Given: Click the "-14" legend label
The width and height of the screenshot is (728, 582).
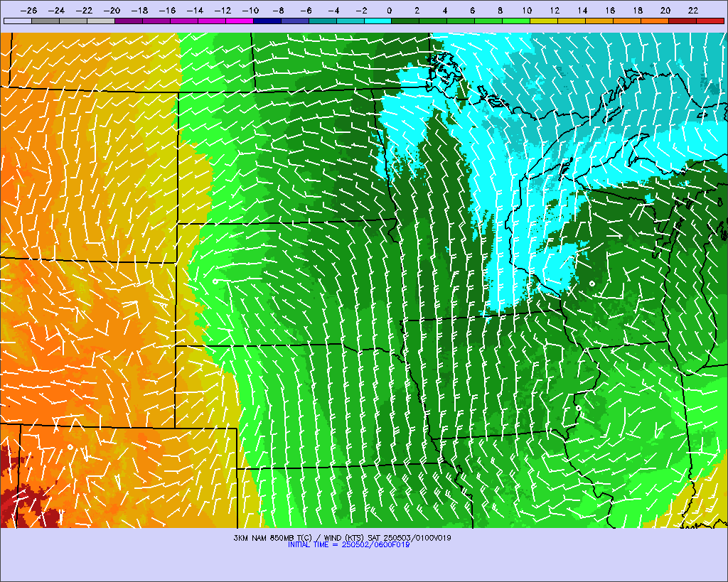Looking at the screenshot, I should pos(195,10).
